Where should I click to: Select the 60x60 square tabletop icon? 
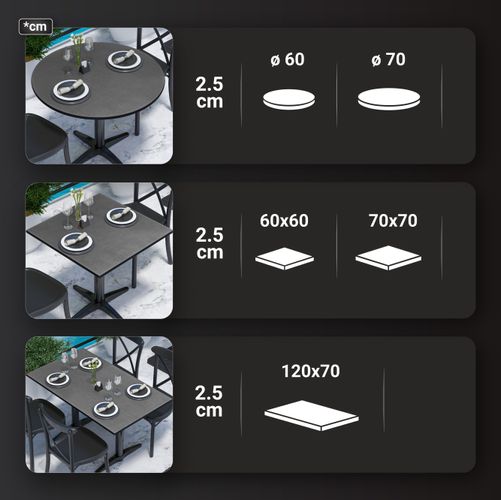click(x=284, y=259)
